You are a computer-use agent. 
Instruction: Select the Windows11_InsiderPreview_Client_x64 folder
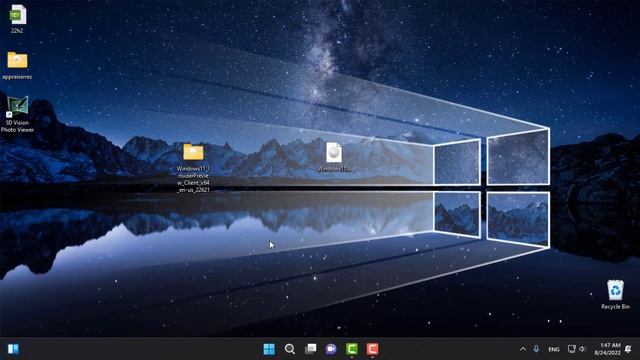193,168
